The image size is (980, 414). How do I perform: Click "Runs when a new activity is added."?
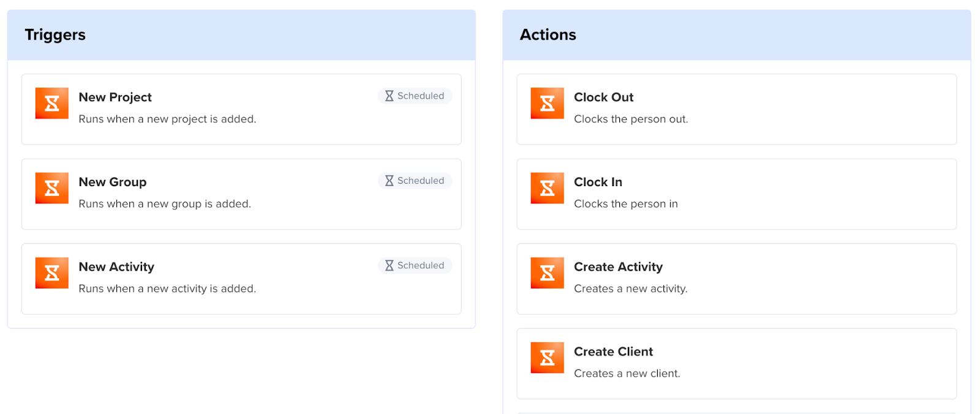pos(167,288)
